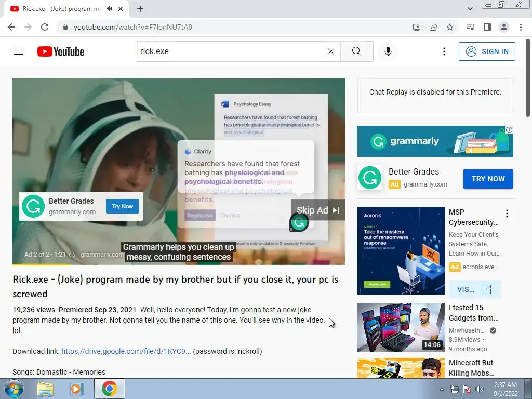Share this page from address bar
This screenshot has width=532, height=399.
coord(433,27)
